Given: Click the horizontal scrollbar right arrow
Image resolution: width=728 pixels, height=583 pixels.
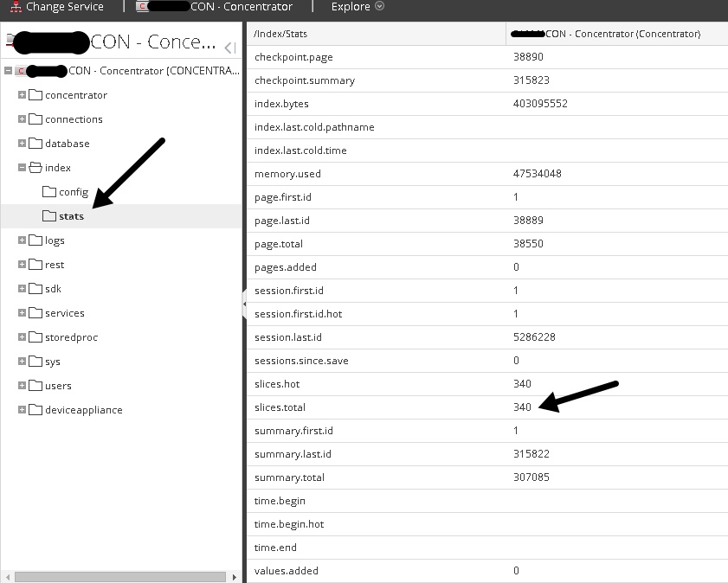Looking at the screenshot, I should [x=235, y=577].
